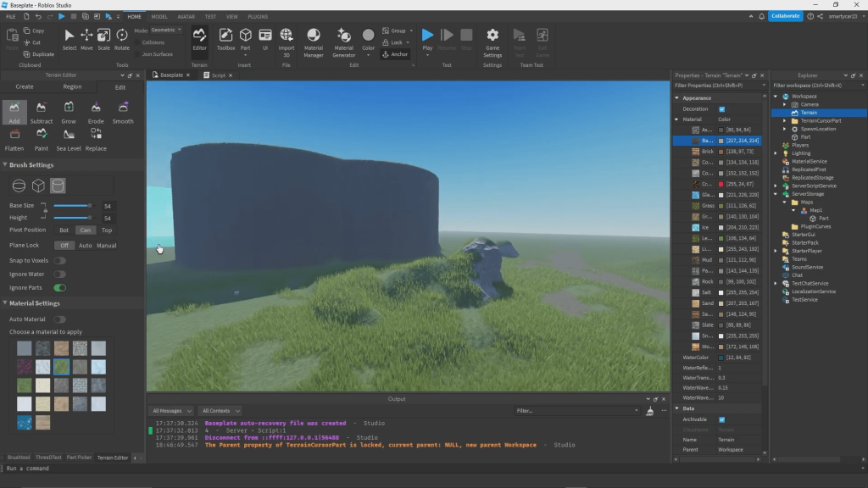The width and height of the screenshot is (868, 488).
Task: Click the Grass material color swatch
Action: point(721,206)
